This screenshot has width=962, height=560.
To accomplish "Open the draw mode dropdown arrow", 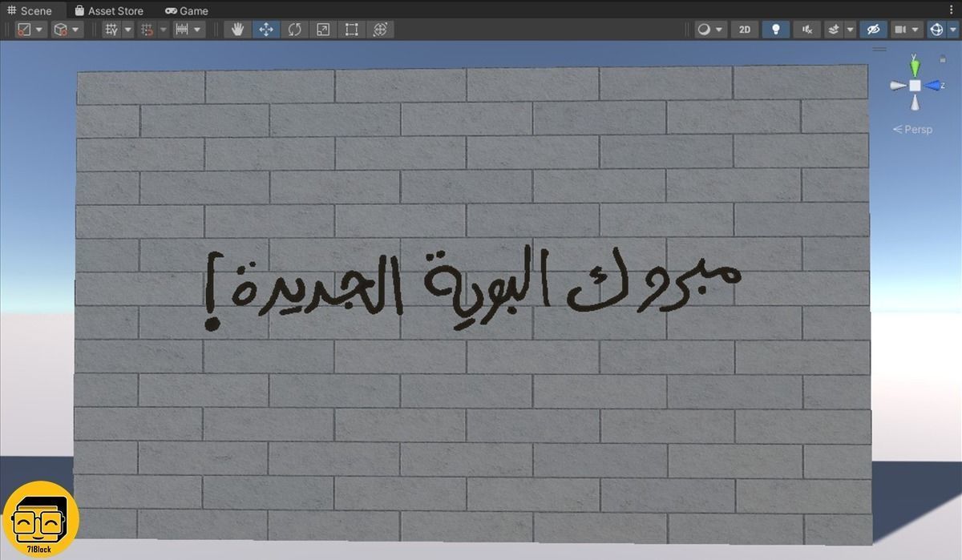I will [719, 30].
